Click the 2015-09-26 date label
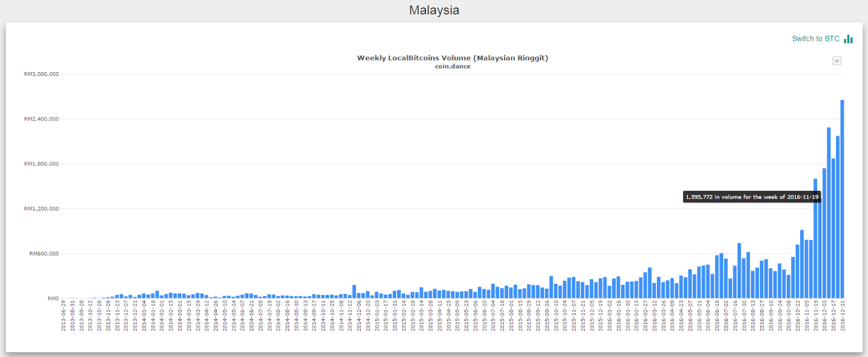Viewport: 868px width, 357px height. tap(547, 316)
